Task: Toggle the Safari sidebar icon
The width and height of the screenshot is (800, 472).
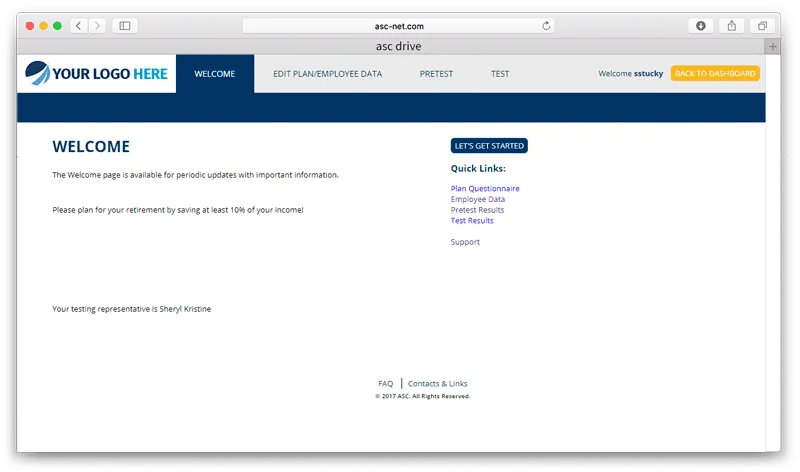Action: [x=125, y=26]
